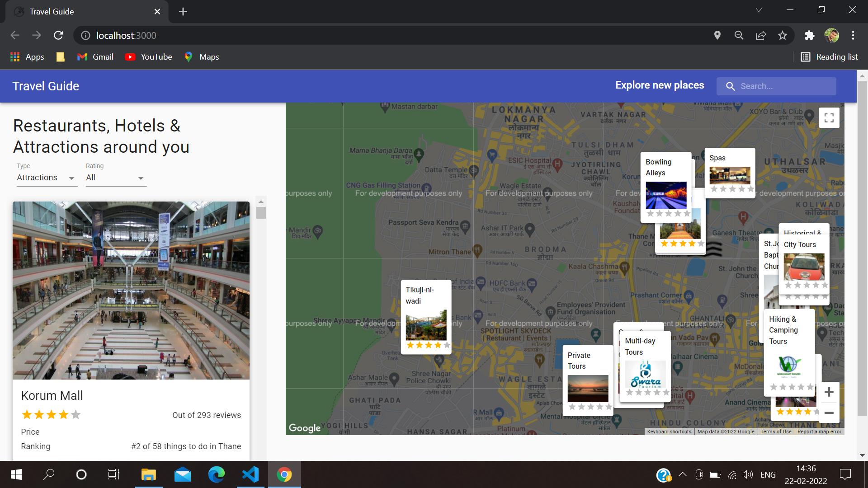Viewport: 868px width, 488px height.
Task: Close the Travel Guide tab
Action: (157, 12)
